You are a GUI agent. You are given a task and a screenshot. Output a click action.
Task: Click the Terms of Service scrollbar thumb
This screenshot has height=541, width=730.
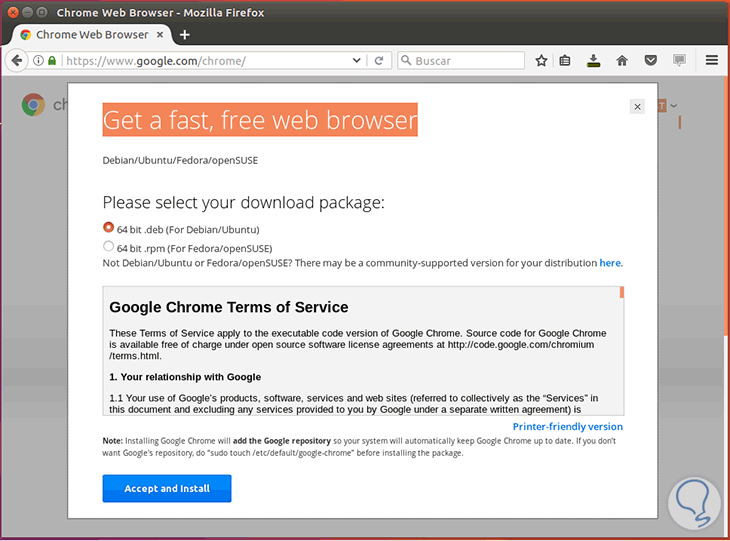(621, 292)
